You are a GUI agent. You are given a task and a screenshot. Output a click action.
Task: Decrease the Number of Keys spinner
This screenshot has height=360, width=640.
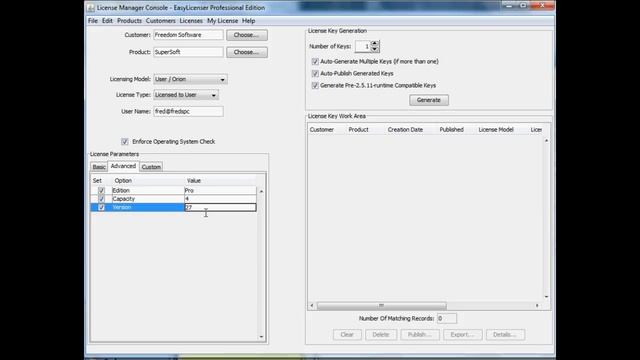point(375,49)
